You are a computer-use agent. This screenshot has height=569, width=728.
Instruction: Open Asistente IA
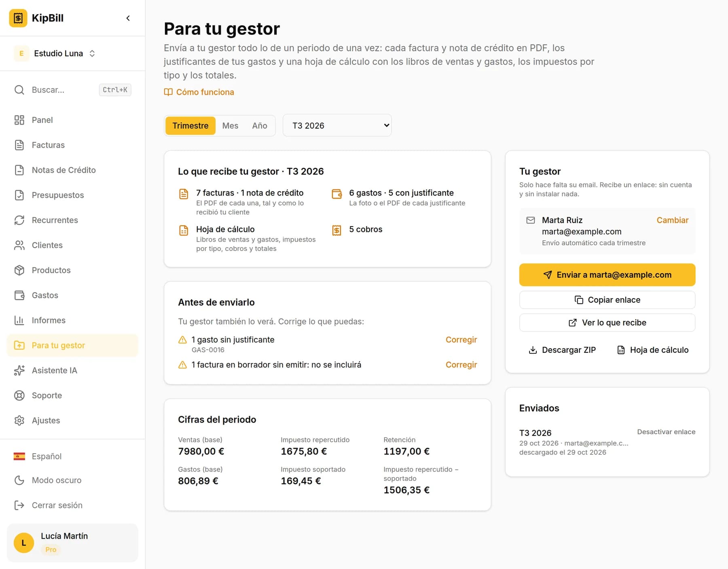(x=72, y=370)
